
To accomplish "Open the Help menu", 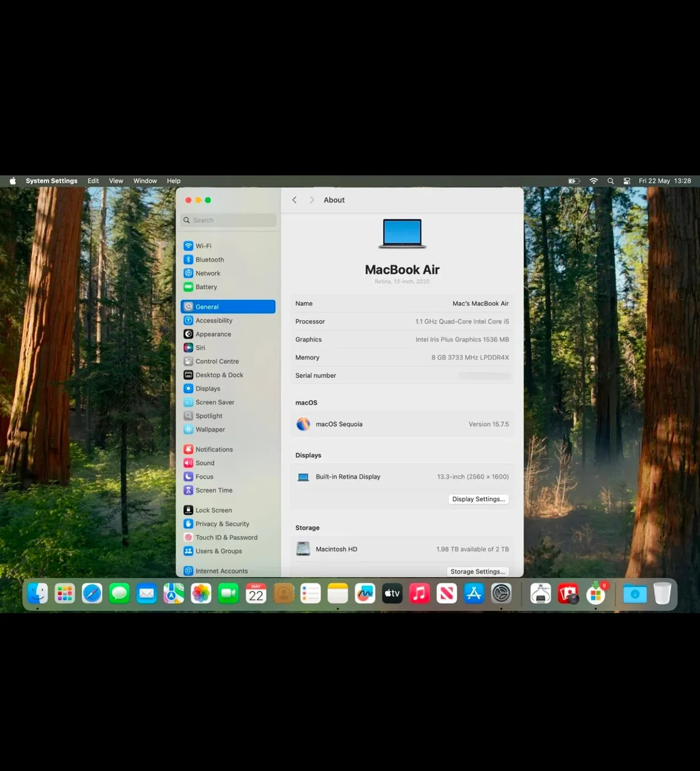I will click(174, 181).
